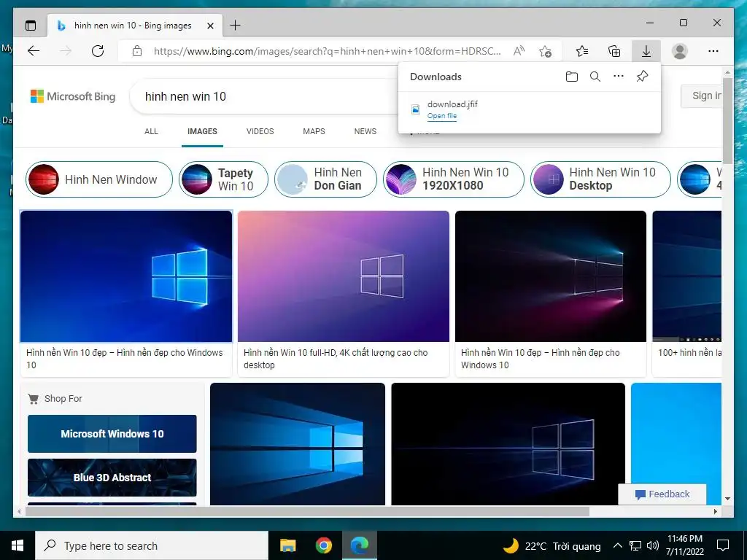This screenshot has width=747, height=560.
Task: Open Read aloud in address bar
Action: pos(519,51)
